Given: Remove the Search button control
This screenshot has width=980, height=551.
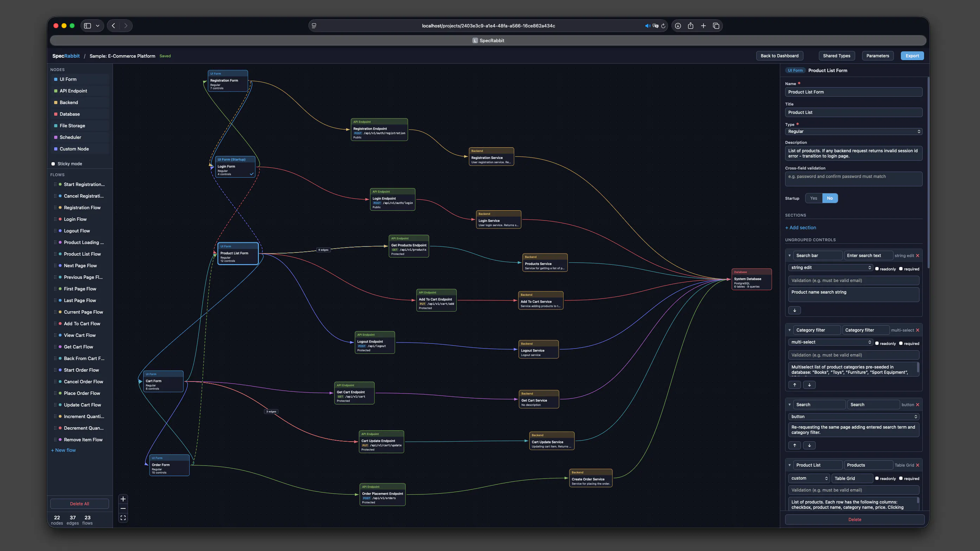Looking at the screenshot, I should (x=918, y=405).
